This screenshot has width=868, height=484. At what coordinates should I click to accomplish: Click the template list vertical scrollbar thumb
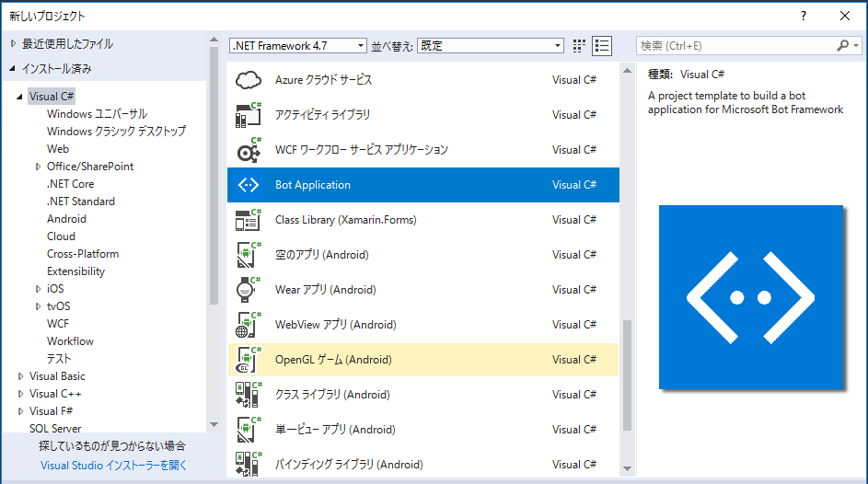(627, 375)
